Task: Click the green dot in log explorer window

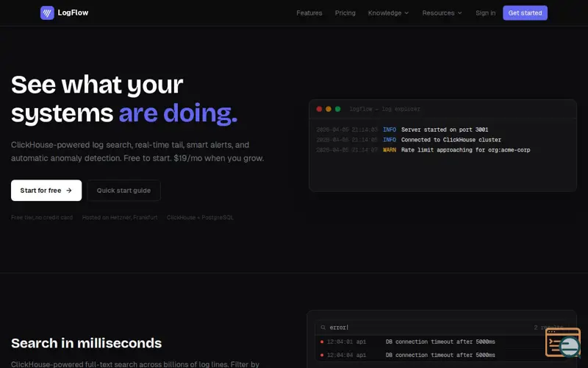Action: coord(338,109)
